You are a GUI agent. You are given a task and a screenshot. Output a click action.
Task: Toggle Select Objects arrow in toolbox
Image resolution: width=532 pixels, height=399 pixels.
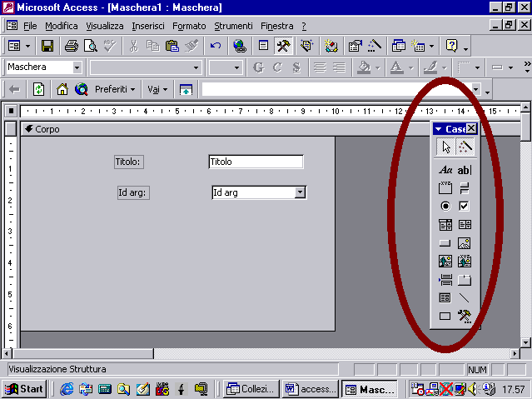pyautogui.click(x=445, y=147)
